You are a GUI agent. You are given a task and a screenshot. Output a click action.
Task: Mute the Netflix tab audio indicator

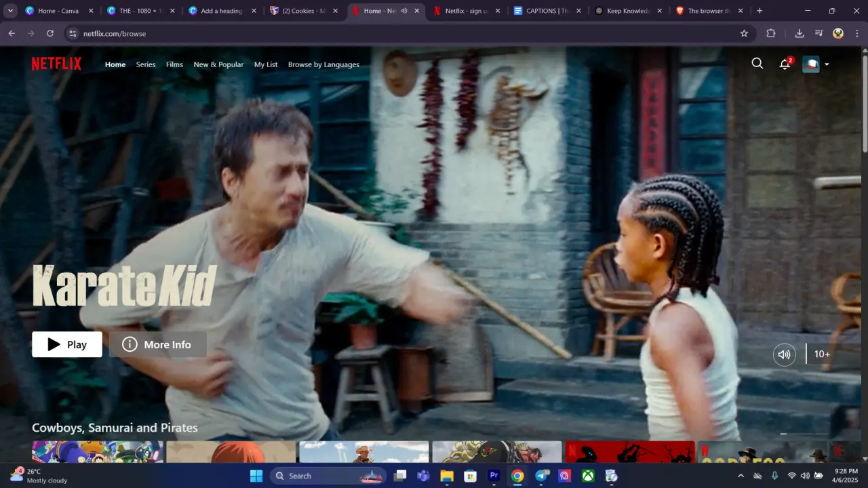(x=404, y=11)
